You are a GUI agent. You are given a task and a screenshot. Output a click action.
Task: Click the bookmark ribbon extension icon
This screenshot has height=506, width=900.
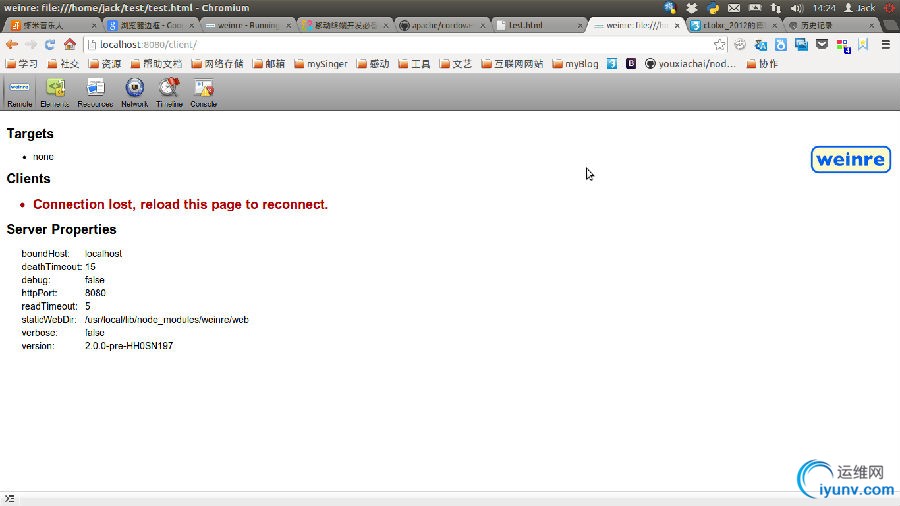863,44
